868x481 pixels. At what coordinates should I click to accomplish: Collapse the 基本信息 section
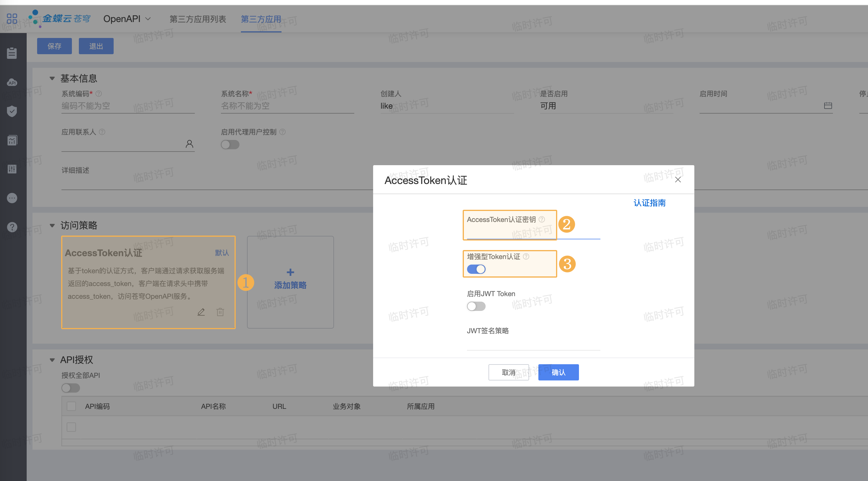tap(52, 79)
